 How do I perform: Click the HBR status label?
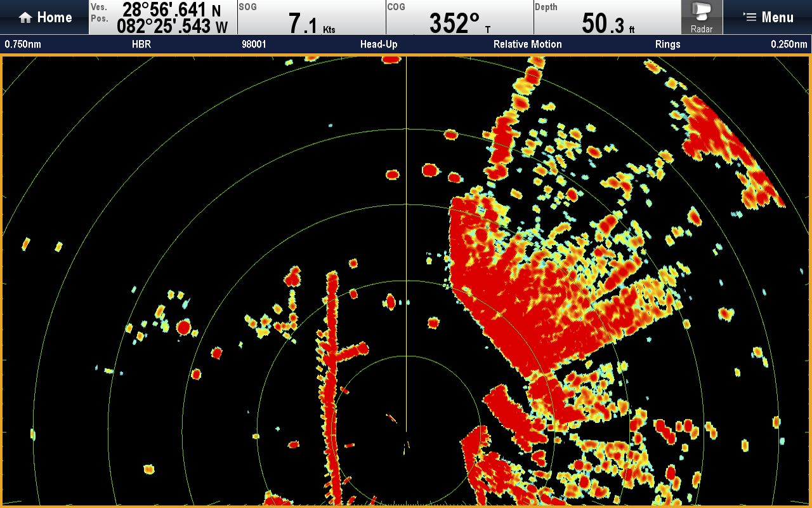[141, 44]
